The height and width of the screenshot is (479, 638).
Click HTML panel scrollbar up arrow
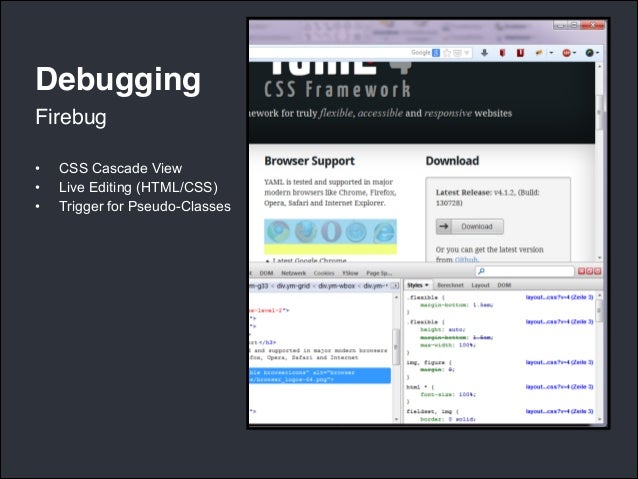coord(396,297)
